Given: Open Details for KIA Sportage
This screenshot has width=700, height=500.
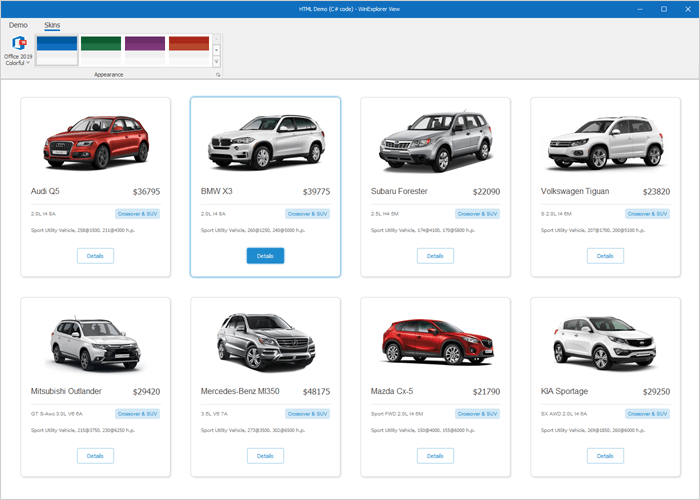Looking at the screenshot, I should coord(605,456).
